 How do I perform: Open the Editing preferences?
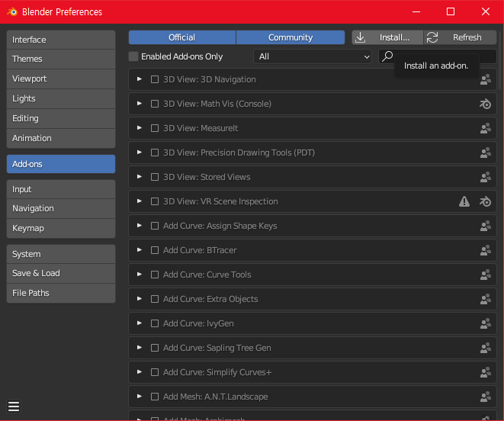(61, 119)
